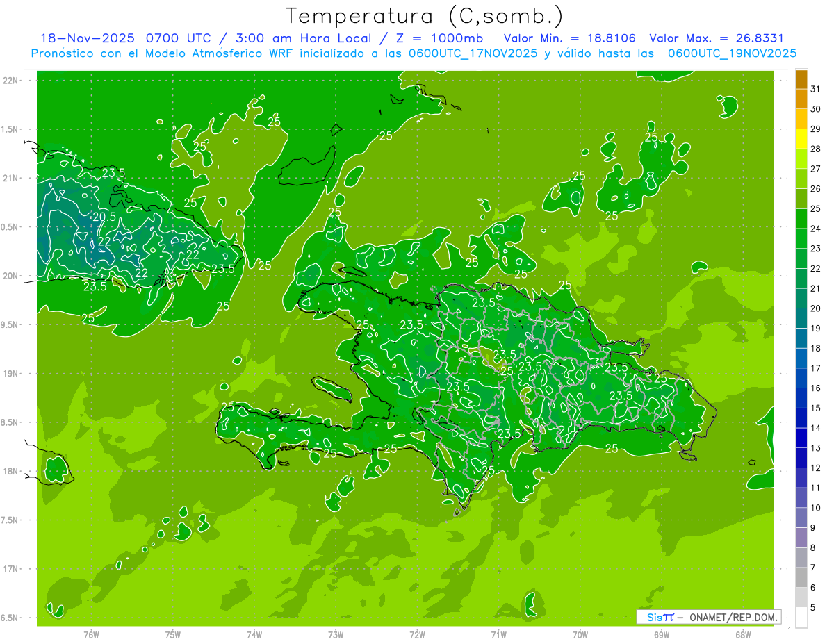
Task: Click the color bar swatch between 29 and 30
Action: point(801,119)
